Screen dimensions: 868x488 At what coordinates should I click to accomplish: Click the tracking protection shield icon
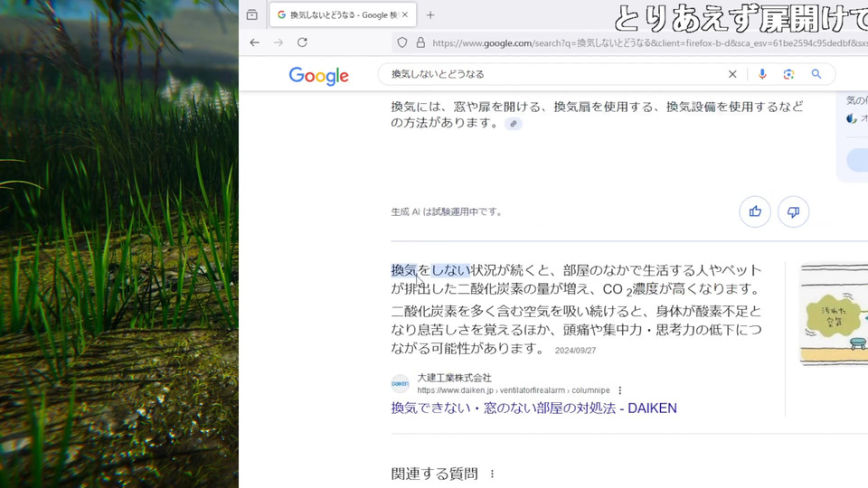point(402,42)
